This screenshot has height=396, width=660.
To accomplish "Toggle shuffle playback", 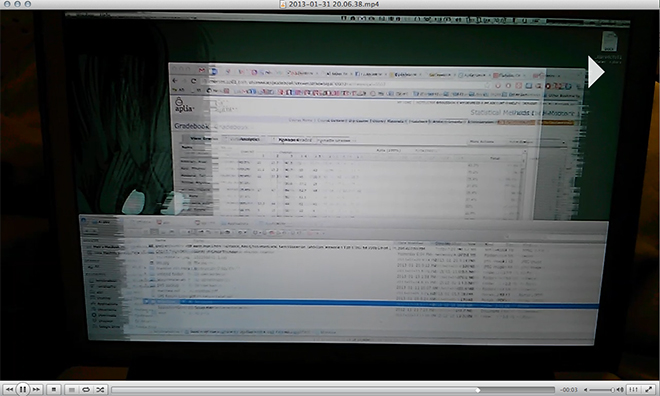I will pos(100,390).
